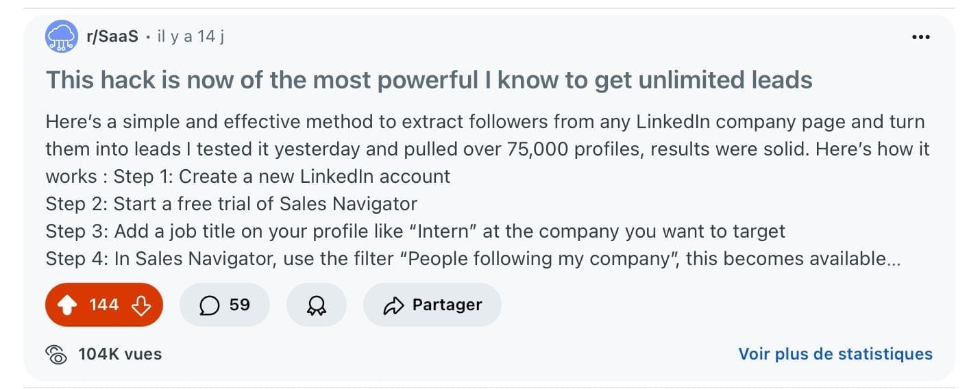The width and height of the screenshot is (980, 389).
Task: Click the r/SaaS community avatar icon
Action: point(62,36)
